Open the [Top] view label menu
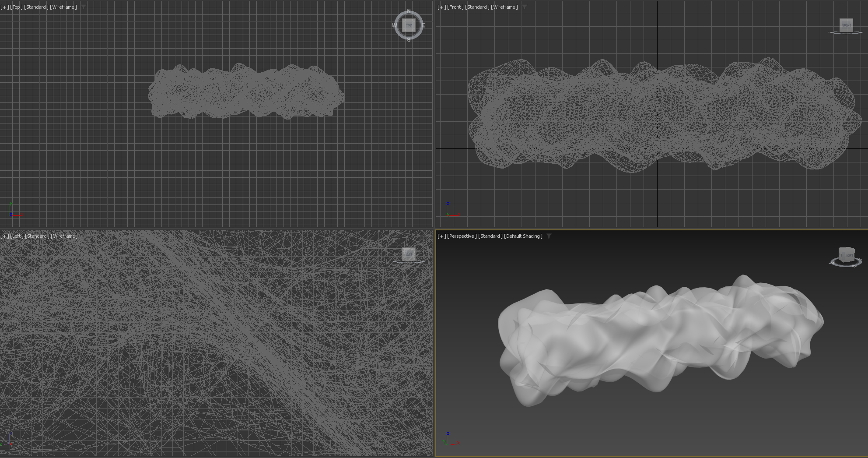The image size is (868, 458). point(16,7)
